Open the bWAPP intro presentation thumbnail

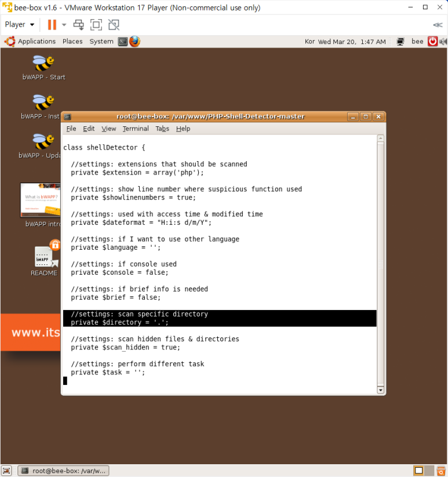coord(41,200)
